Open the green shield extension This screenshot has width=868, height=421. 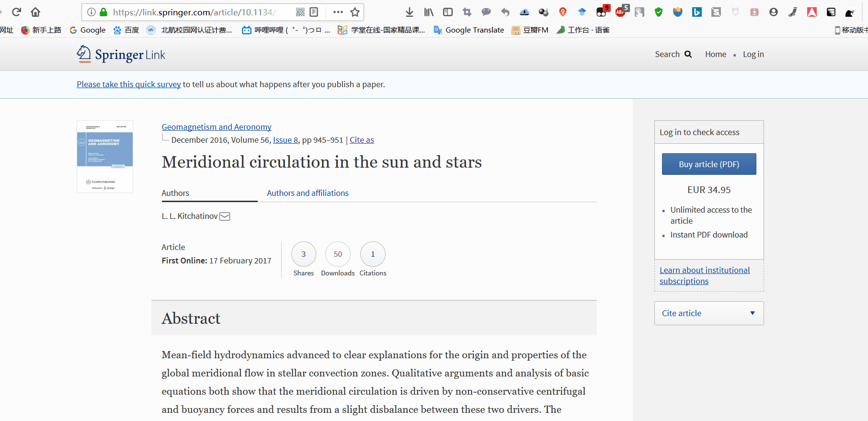tap(659, 12)
